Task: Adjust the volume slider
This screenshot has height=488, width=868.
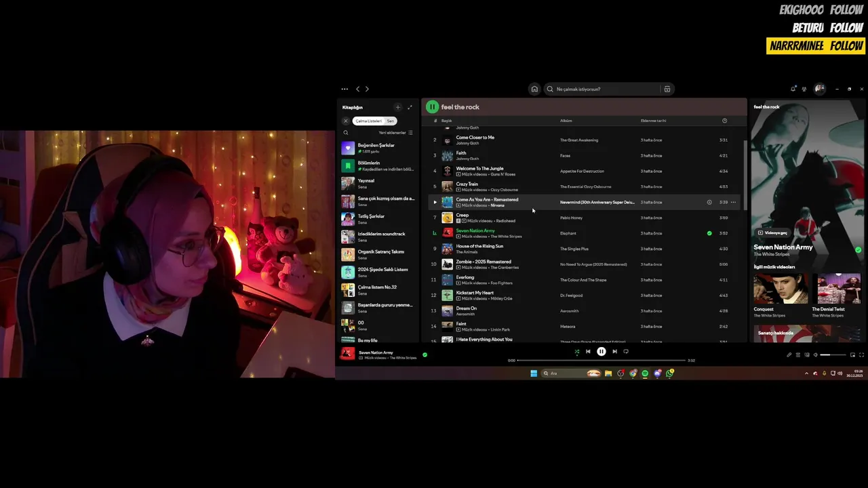Action: click(833, 354)
